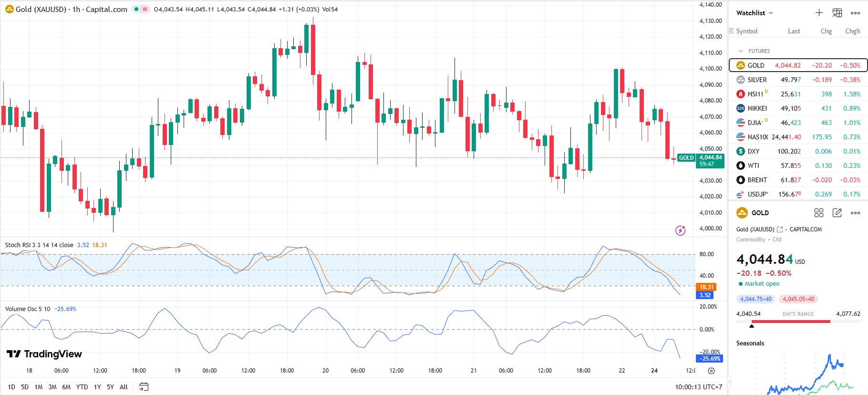Click the plus icon to add a symbol
The image size is (868, 395).
(819, 13)
